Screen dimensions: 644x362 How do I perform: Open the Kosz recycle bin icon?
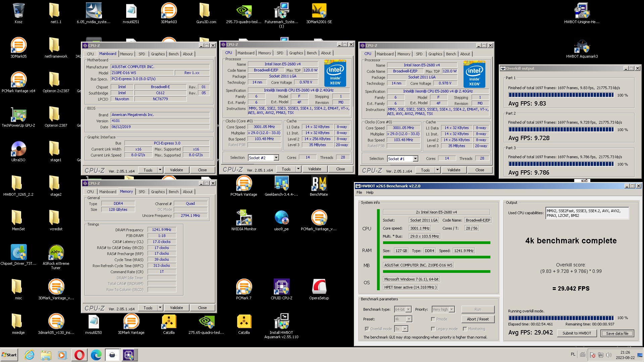point(18,13)
